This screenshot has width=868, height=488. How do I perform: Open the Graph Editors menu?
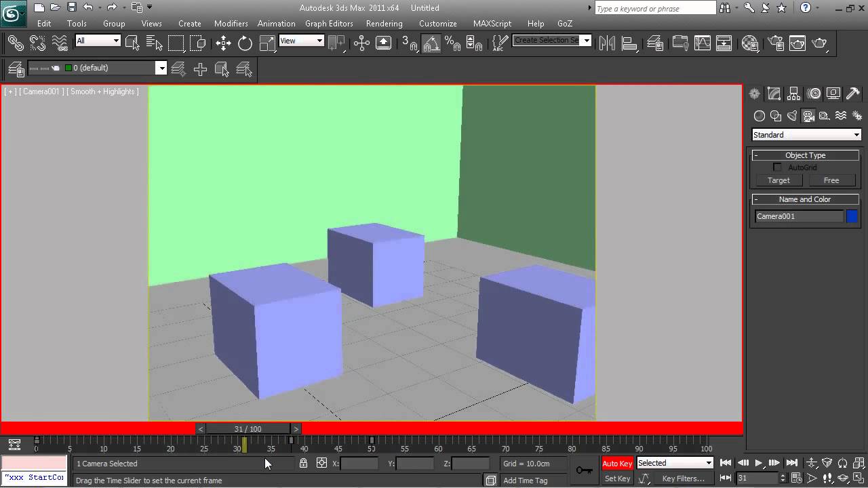pyautogui.click(x=329, y=23)
